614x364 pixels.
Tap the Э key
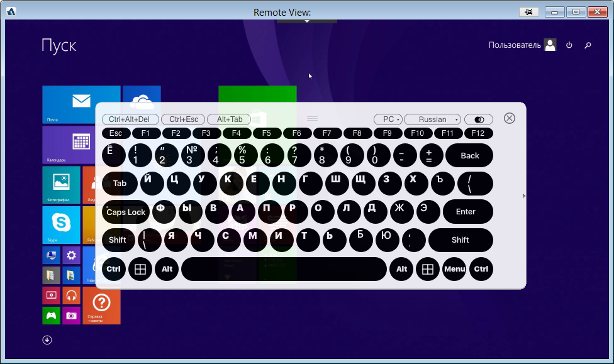point(428,212)
